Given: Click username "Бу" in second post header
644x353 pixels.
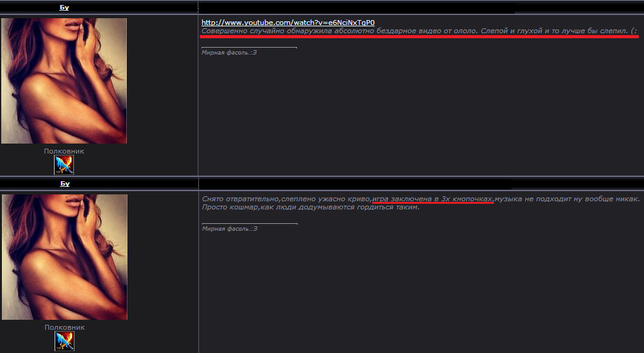Looking at the screenshot, I should tap(64, 184).
